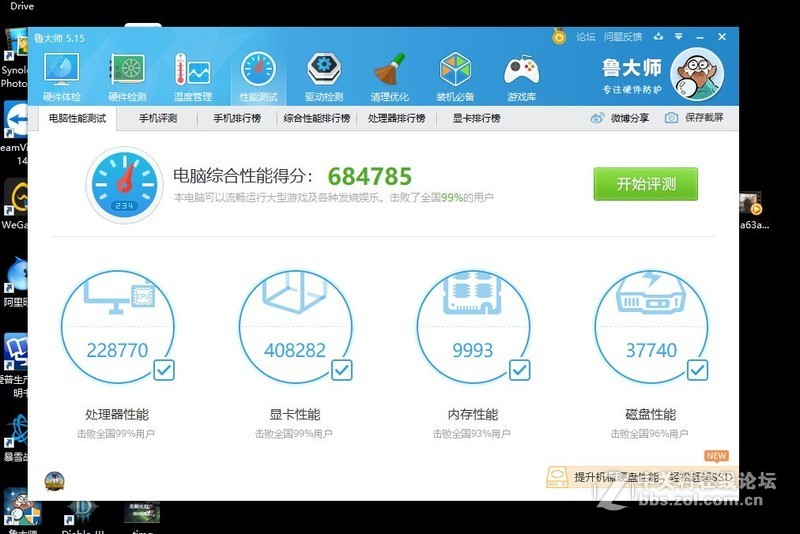Toggle 磁盘性能 checkbox

(x=697, y=370)
